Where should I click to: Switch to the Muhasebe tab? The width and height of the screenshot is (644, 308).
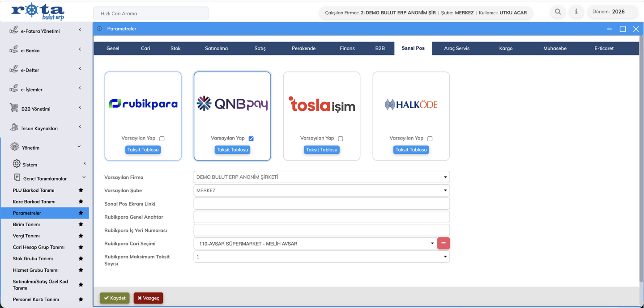point(554,48)
